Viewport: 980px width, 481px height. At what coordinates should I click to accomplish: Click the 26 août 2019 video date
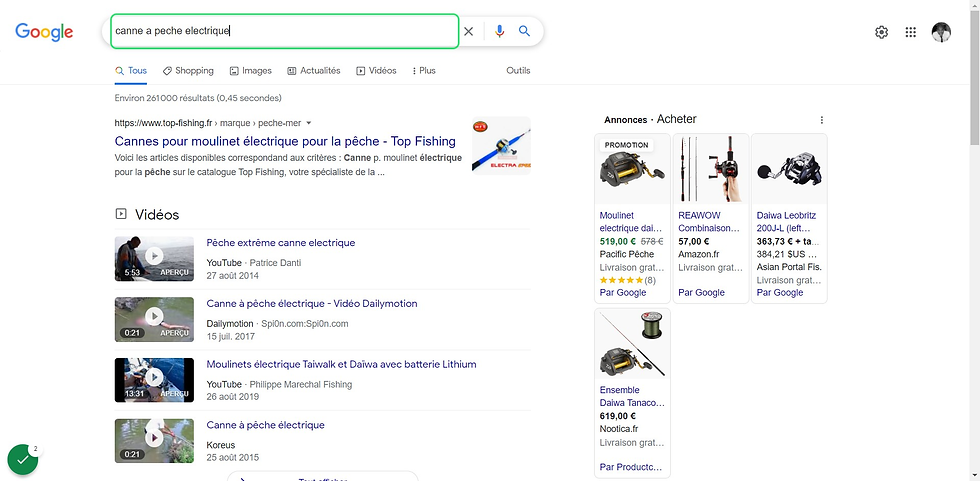[x=232, y=397]
